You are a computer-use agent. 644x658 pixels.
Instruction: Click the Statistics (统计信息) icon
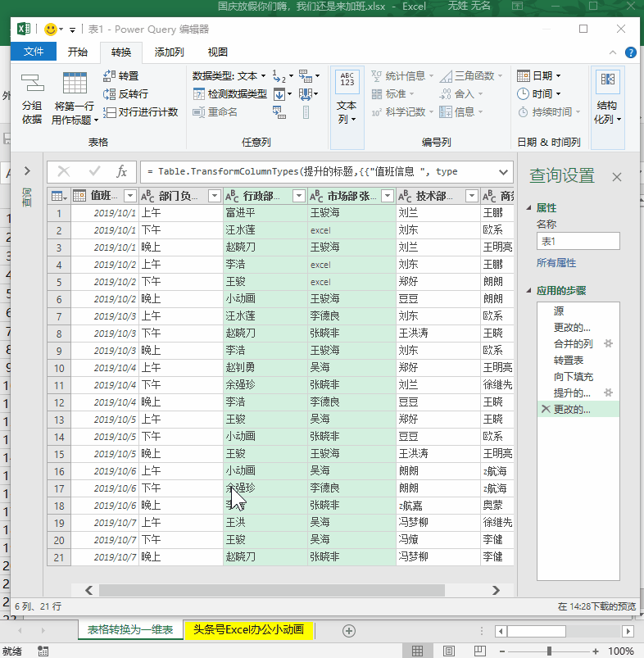pyautogui.click(x=376, y=76)
